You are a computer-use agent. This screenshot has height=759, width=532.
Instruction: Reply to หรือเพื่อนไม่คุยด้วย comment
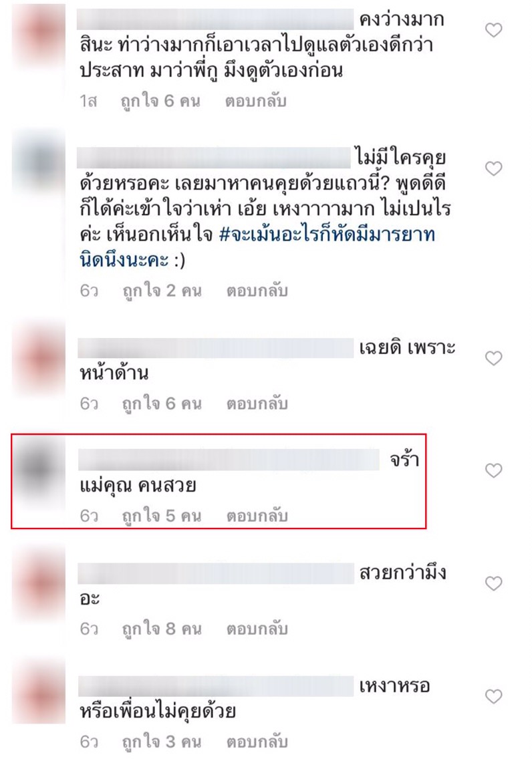pos(257,742)
